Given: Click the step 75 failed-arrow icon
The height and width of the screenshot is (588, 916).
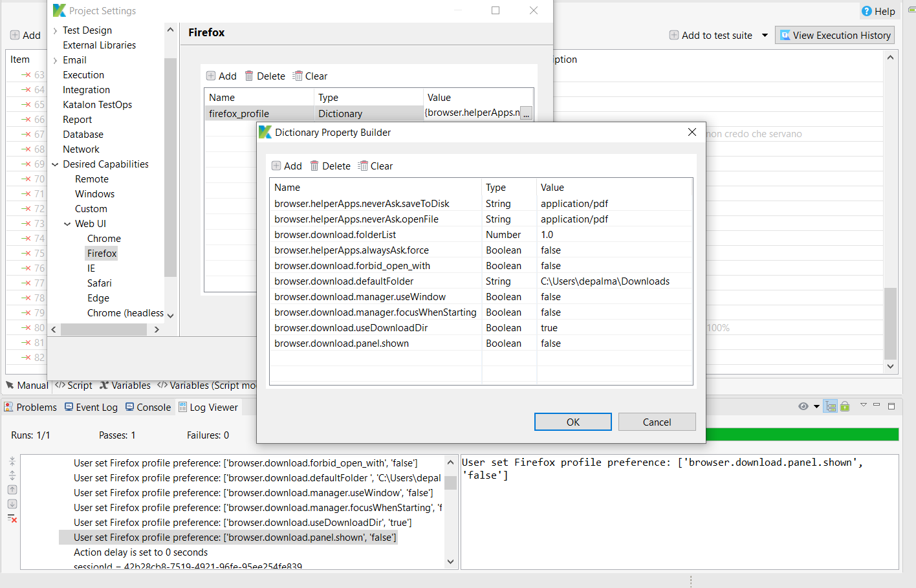Looking at the screenshot, I should [x=26, y=254].
